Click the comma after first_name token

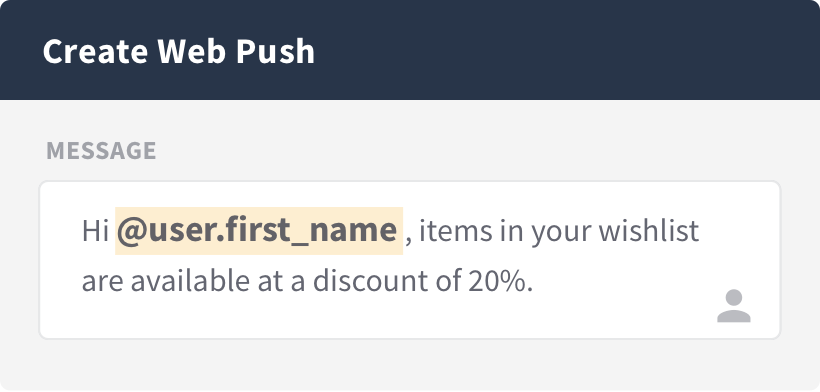point(409,240)
